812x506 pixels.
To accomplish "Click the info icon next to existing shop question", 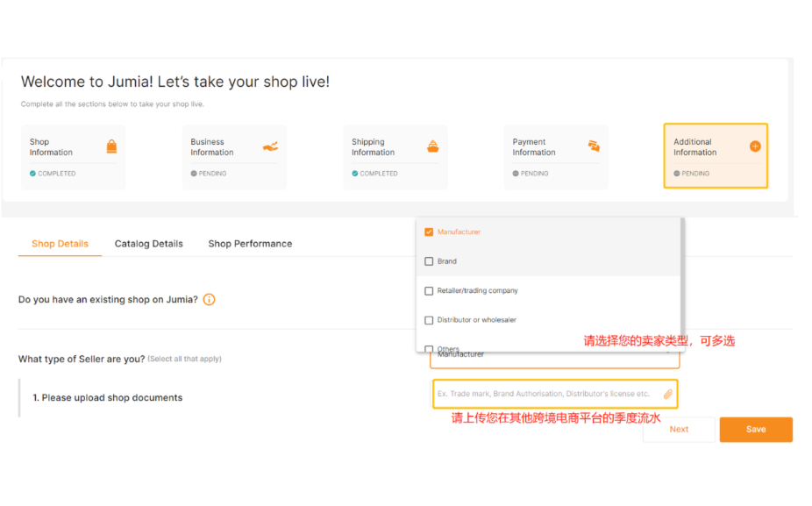I will pos(209,299).
